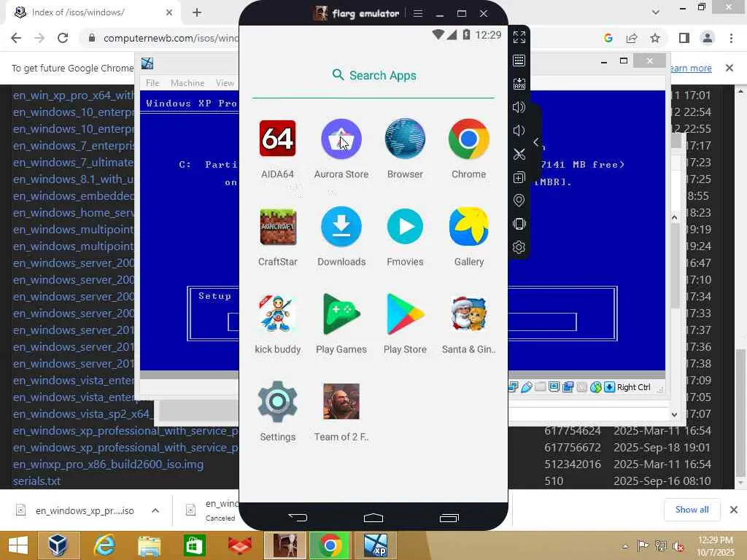Open VirtualBox from taskbar

coord(58,545)
